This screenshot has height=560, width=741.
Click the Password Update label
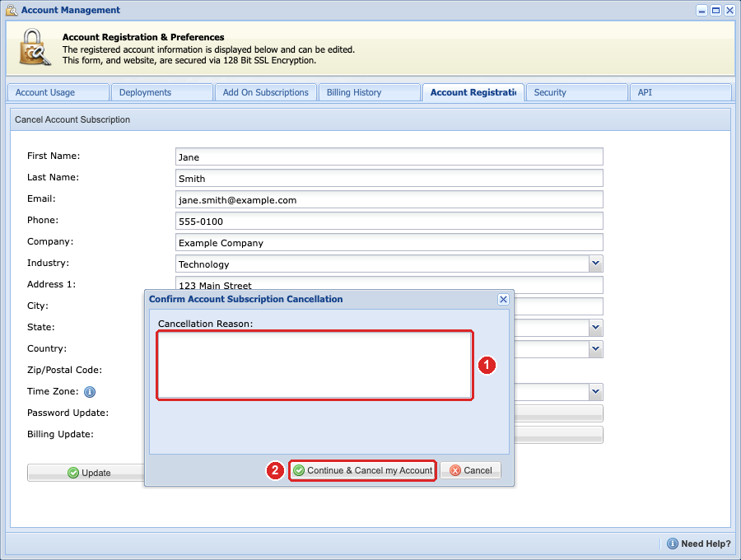click(68, 413)
